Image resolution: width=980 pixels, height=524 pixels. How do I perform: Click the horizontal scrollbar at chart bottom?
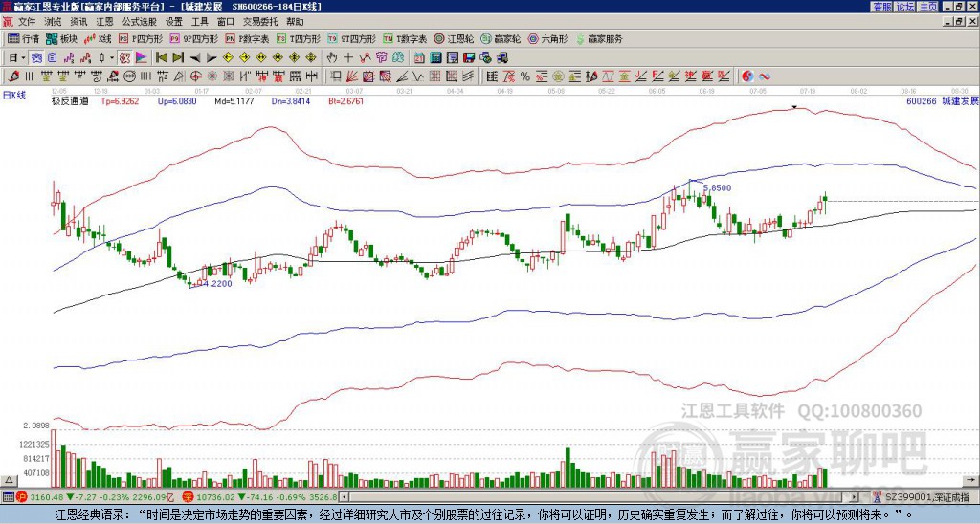click(593, 497)
